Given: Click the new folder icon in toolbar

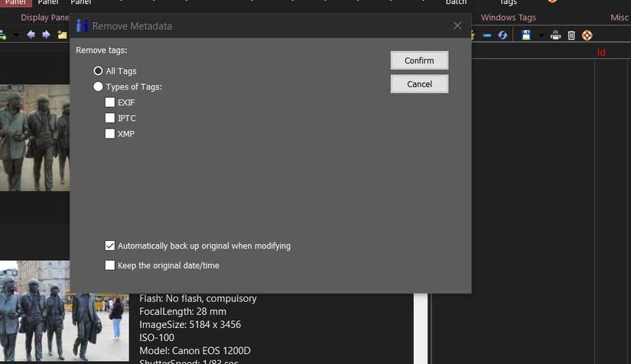Looking at the screenshot, I should click(62, 35).
